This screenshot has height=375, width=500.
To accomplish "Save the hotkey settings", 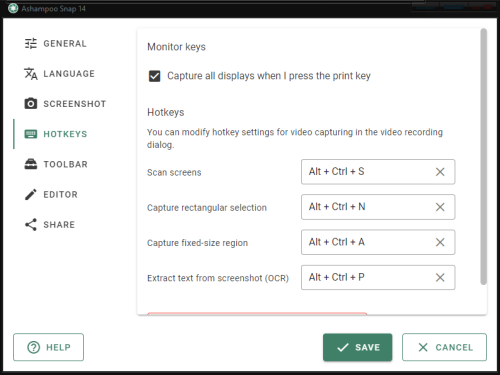I will (357, 347).
